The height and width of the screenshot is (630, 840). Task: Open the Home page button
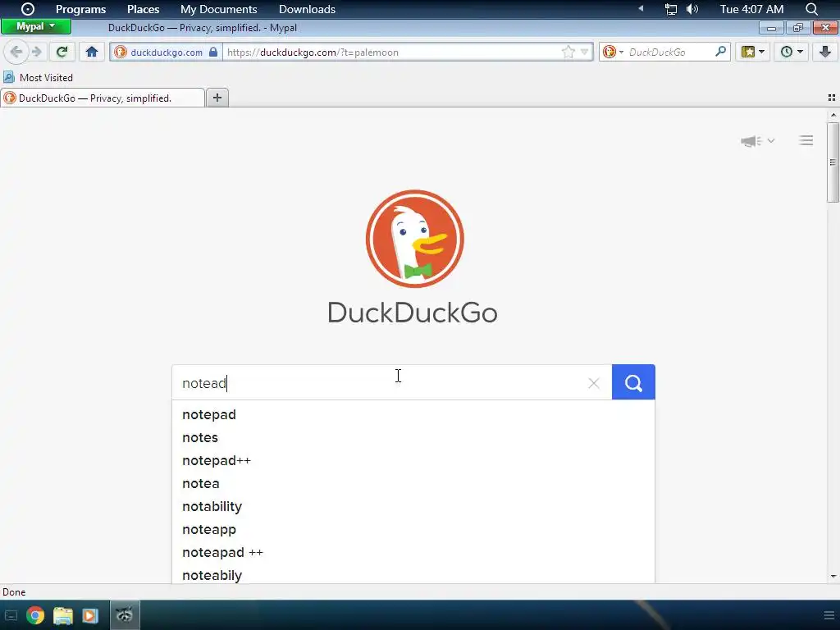(x=92, y=52)
